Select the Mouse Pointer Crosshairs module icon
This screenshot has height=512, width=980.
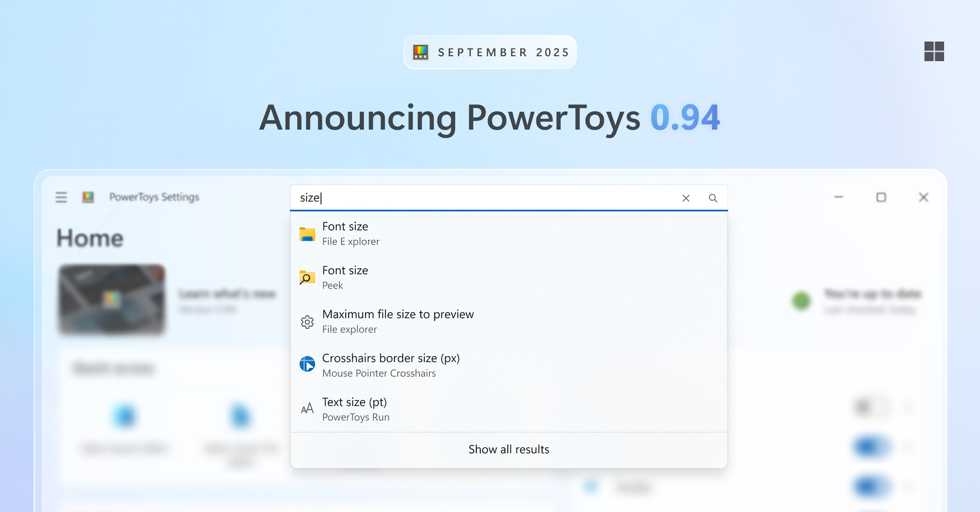(x=307, y=364)
